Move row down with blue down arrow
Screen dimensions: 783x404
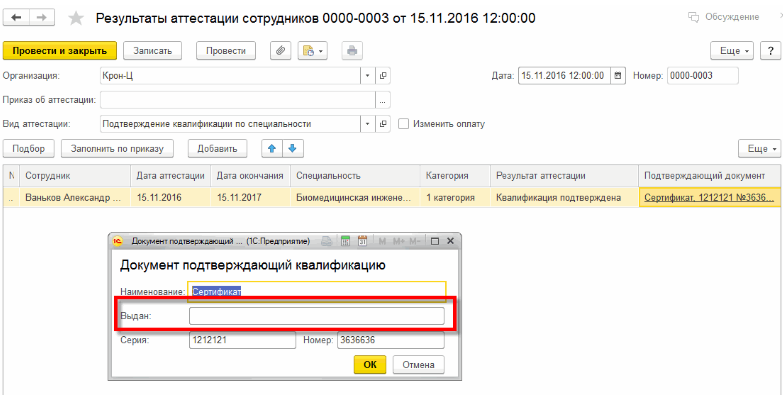tap(293, 148)
